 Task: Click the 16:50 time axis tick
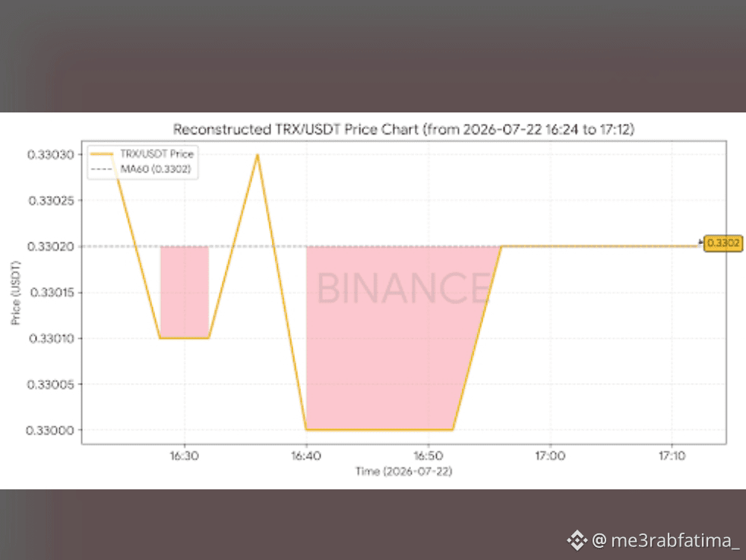(x=428, y=456)
